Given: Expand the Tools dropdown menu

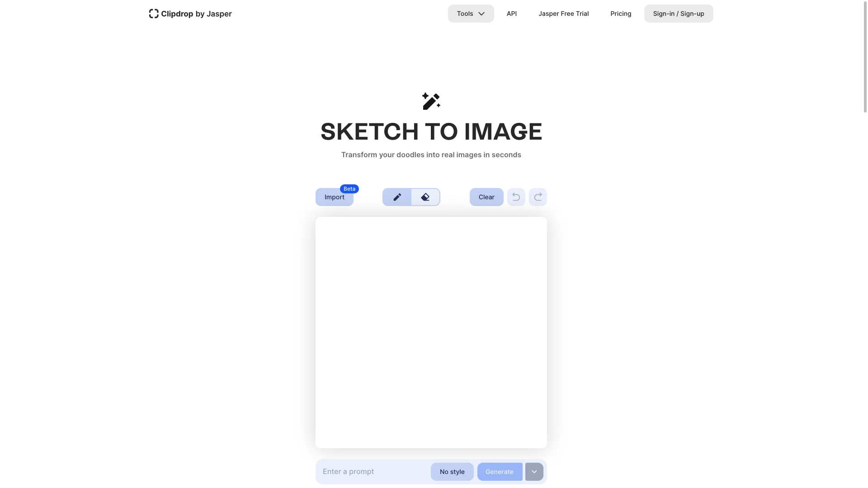Looking at the screenshot, I should click(x=471, y=13).
